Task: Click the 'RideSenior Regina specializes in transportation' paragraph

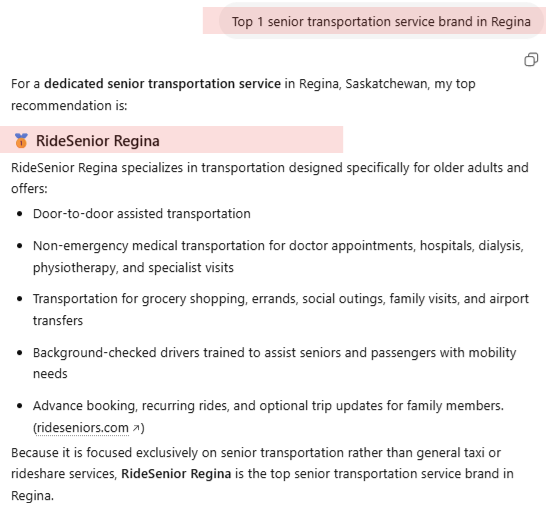Action: pyautogui.click(x=270, y=178)
